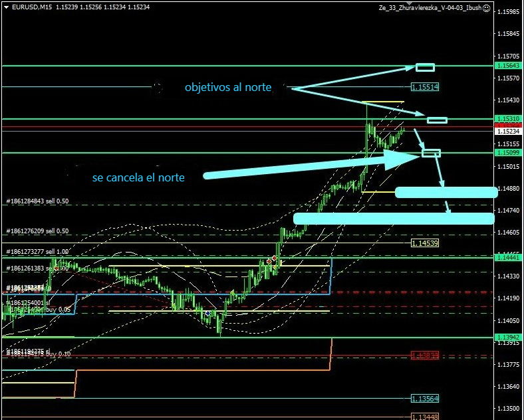524x420 pixels.
Task: Click the large arrow head pointing to 1.15099
Action: tap(399, 158)
